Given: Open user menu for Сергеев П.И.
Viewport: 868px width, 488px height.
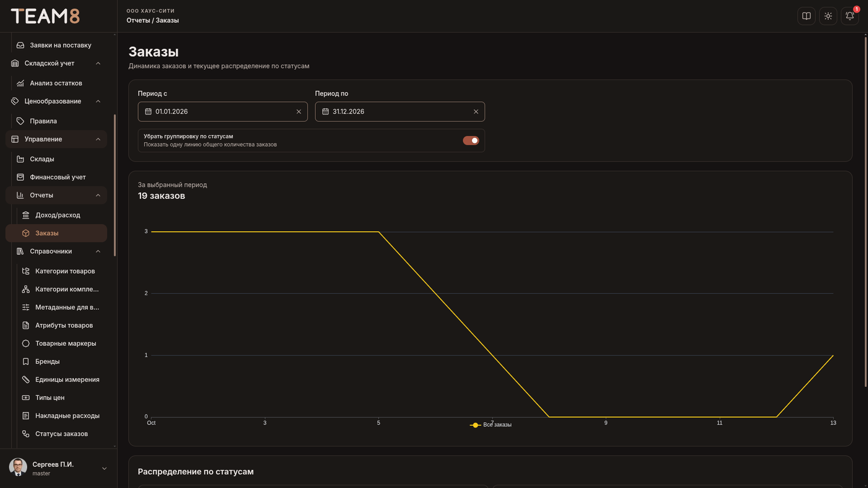Looking at the screenshot, I should (58, 468).
